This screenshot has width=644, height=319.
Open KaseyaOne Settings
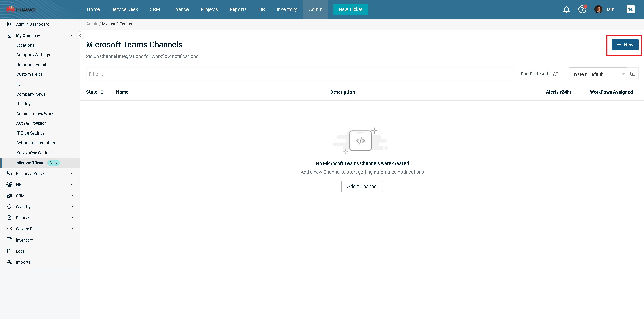click(x=35, y=153)
